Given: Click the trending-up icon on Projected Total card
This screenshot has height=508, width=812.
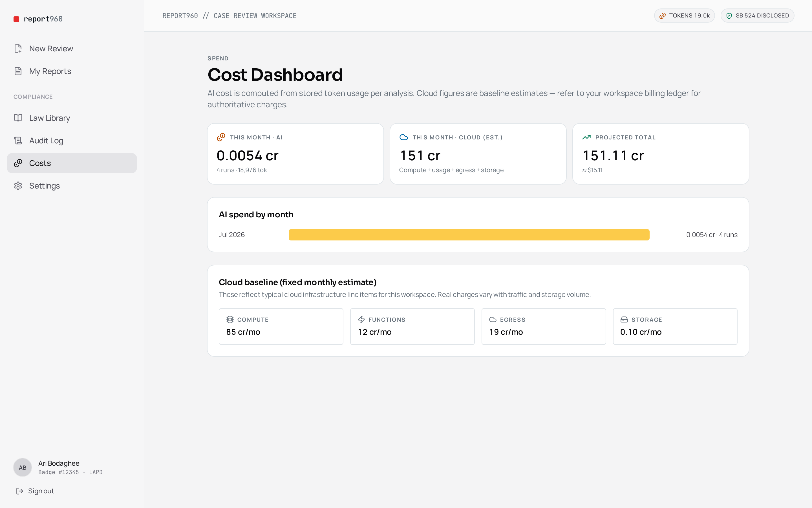Looking at the screenshot, I should tap(586, 137).
